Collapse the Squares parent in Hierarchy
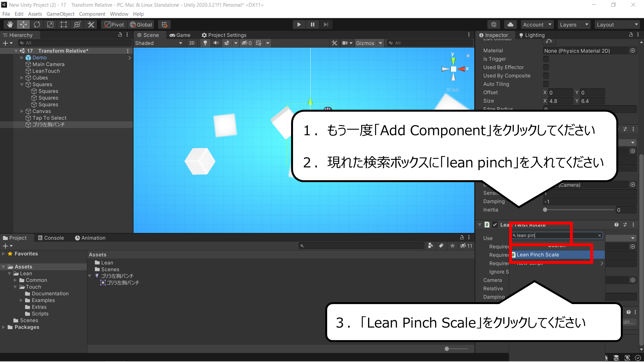 point(22,84)
